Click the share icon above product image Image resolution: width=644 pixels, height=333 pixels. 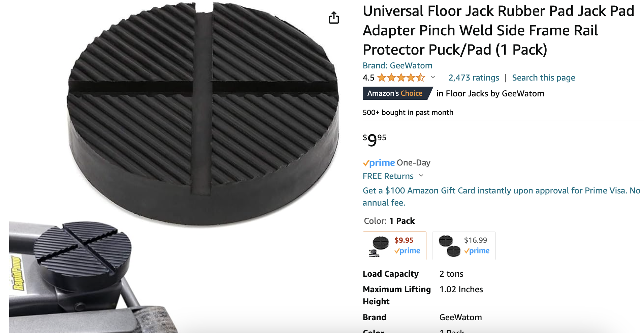pyautogui.click(x=334, y=18)
